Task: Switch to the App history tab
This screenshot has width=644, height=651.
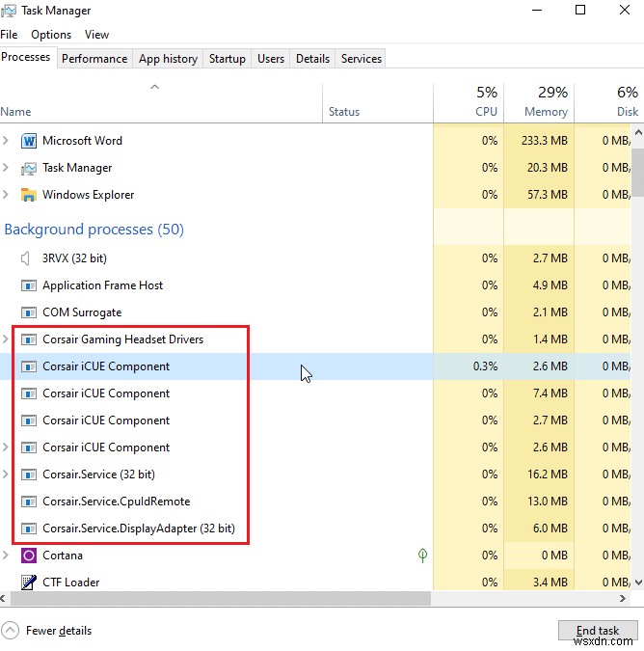Action: [x=168, y=59]
